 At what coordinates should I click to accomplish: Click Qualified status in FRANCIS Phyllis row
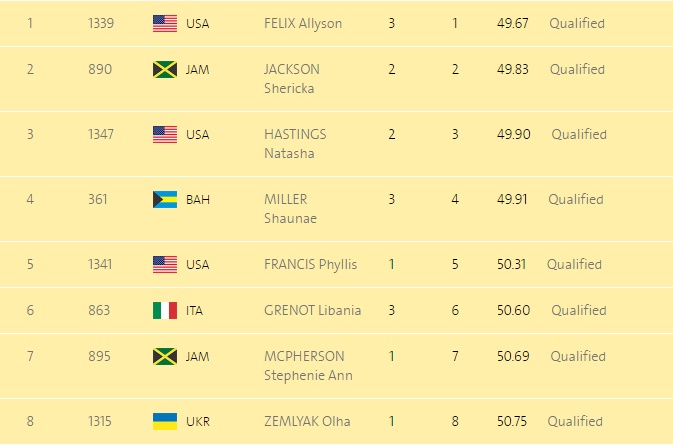pos(574,264)
